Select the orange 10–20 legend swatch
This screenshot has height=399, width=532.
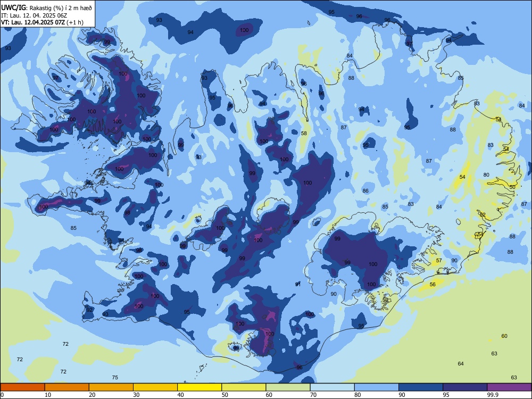[x=67, y=387]
